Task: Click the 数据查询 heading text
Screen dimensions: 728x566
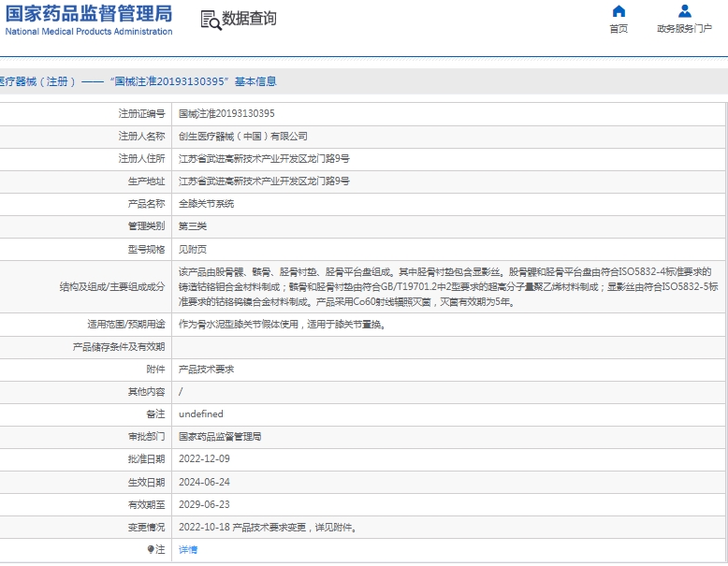Action: 249,19
